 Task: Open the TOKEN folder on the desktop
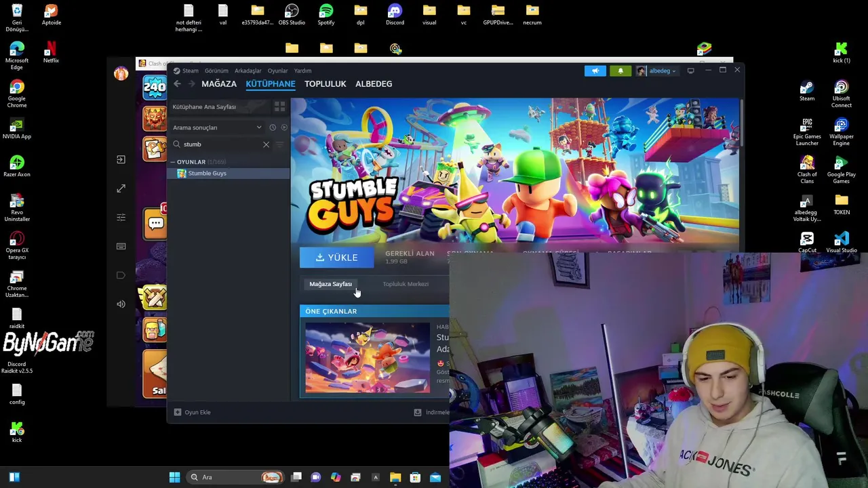click(842, 205)
